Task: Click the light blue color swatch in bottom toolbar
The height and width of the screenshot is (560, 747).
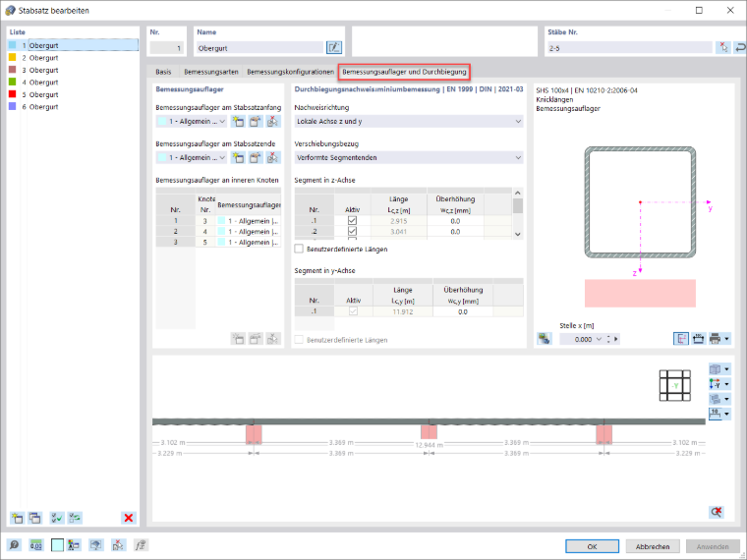Action: coord(57,545)
